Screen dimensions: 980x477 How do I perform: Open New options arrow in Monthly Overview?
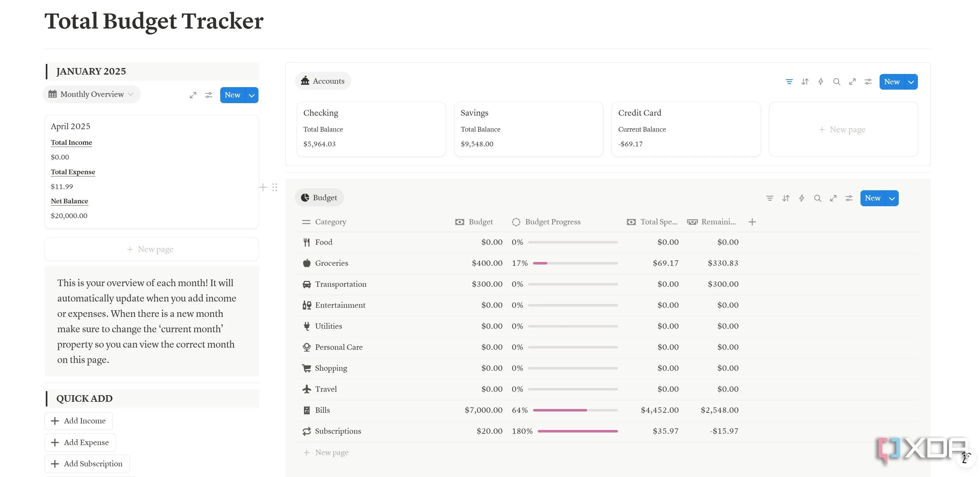(252, 95)
